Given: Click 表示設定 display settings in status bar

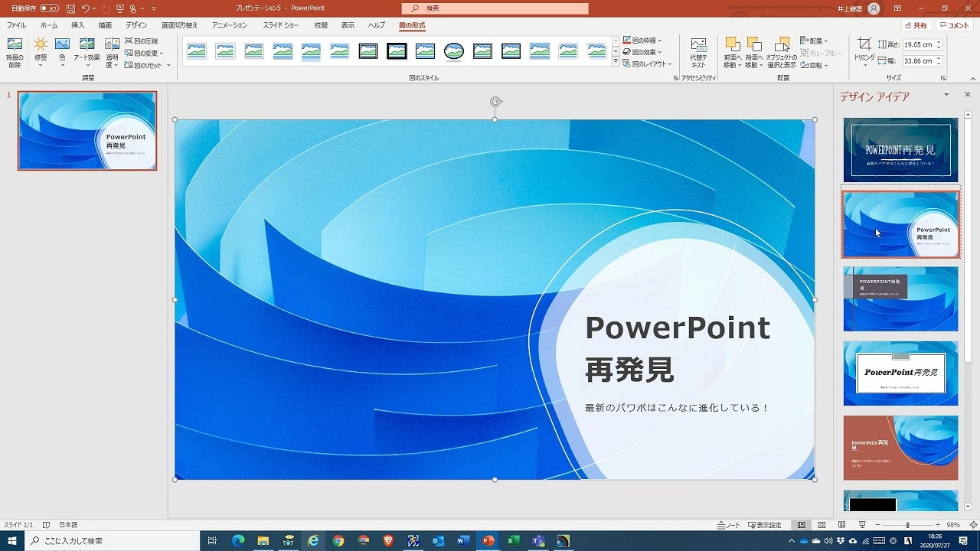Looking at the screenshot, I should (765, 525).
